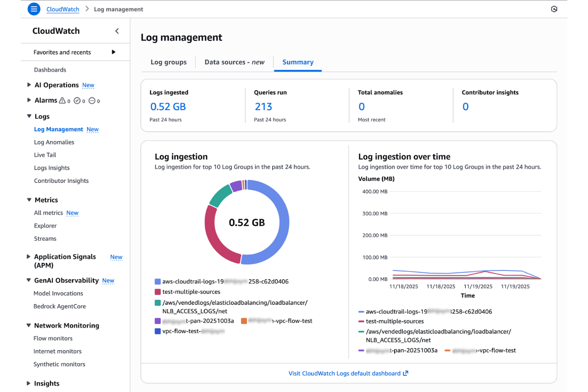
Task: Click the recently visited clock icon top right
Action: 554,8
